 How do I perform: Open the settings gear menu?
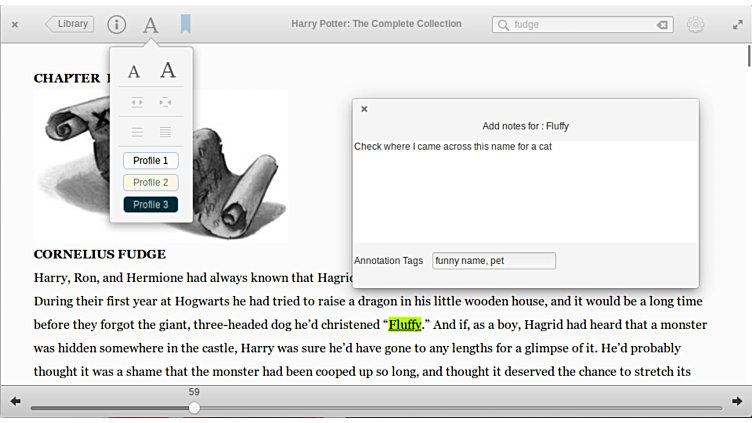(x=695, y=25)
